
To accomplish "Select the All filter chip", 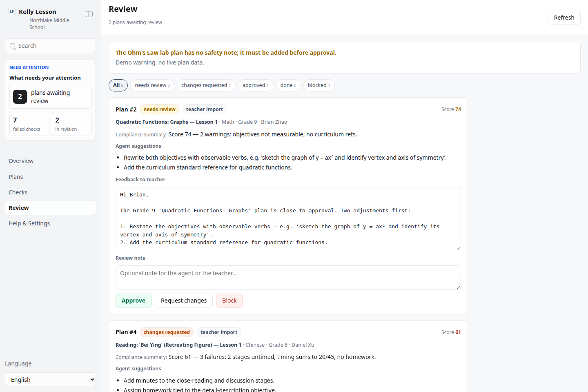I will (x=118, y=85).
